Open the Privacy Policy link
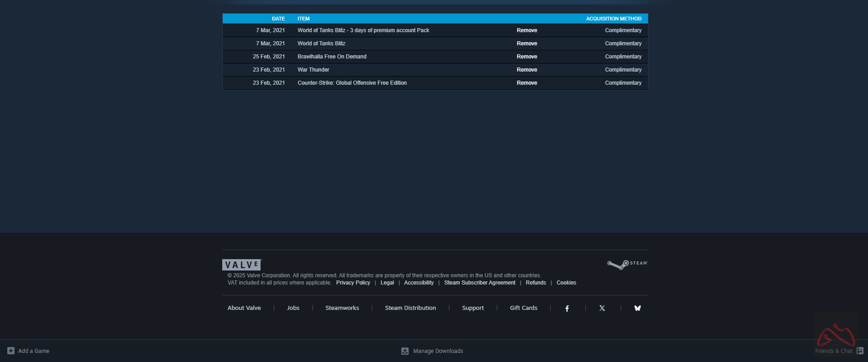Screen dimensions: 868x362 [353, 283]
